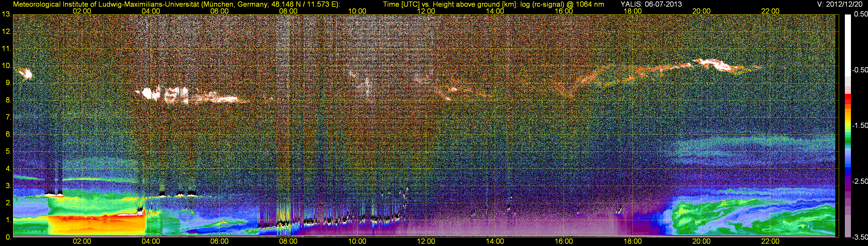Screen dimensions: 868x246
Task: Click the 18:00 label on the top time axis
Action: pos(633,11)
